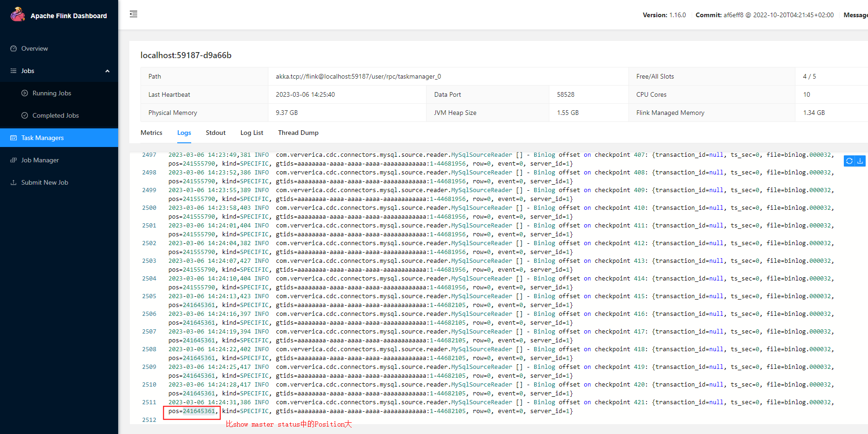Click the Message label in header
This screenshot has width=868, height=434.
pyautogui.click(x=856, y=15)
